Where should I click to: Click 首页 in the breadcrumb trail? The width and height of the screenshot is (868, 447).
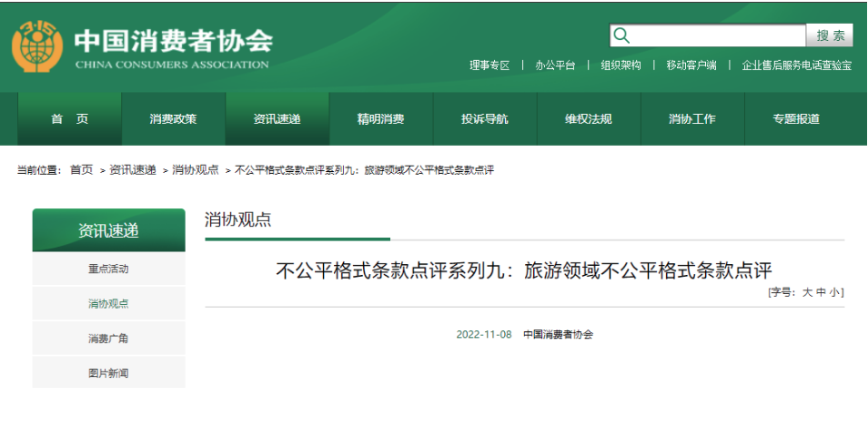pyautogui.click(x=81, y=170)
